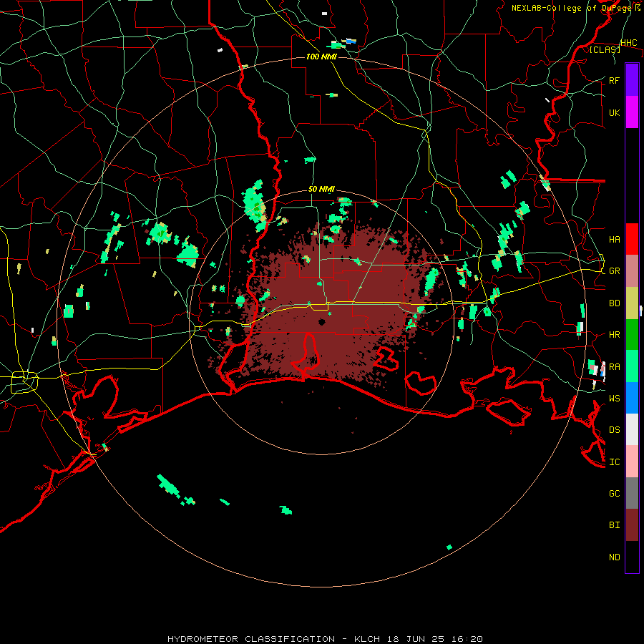Viewport: 644px width, 644px height.
Task: Click the "50 NMI" range ring label
Action: tap(321, 189)
